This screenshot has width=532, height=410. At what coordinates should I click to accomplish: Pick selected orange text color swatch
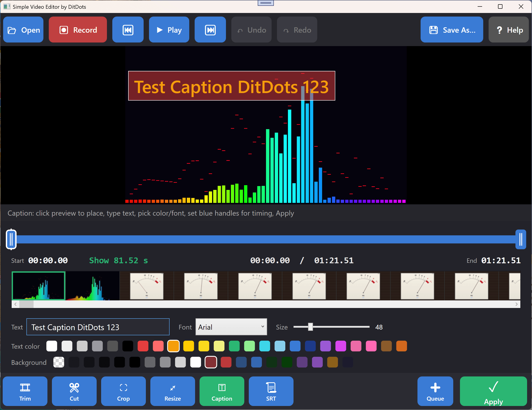coord(173,346)
